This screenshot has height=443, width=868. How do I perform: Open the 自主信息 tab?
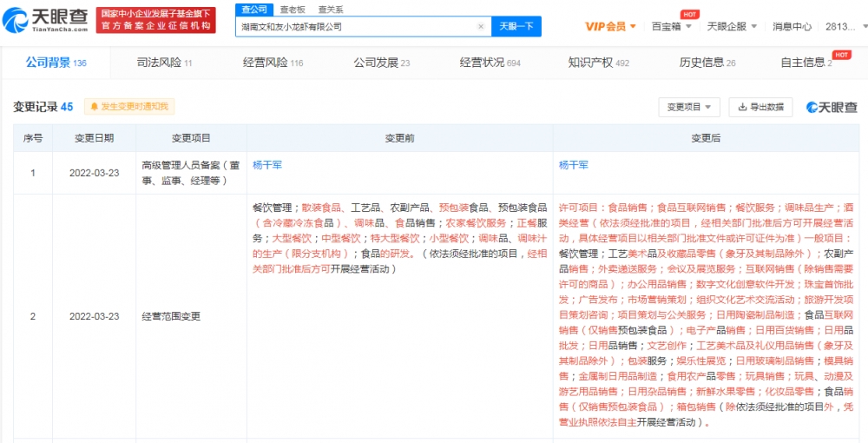pyautogui.click(x=806, y=63)
